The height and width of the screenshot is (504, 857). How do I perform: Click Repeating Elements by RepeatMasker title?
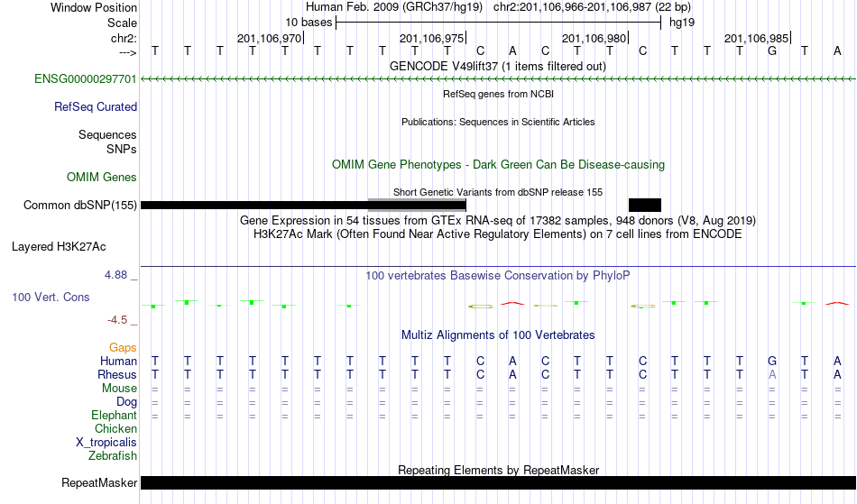[499, 470]
